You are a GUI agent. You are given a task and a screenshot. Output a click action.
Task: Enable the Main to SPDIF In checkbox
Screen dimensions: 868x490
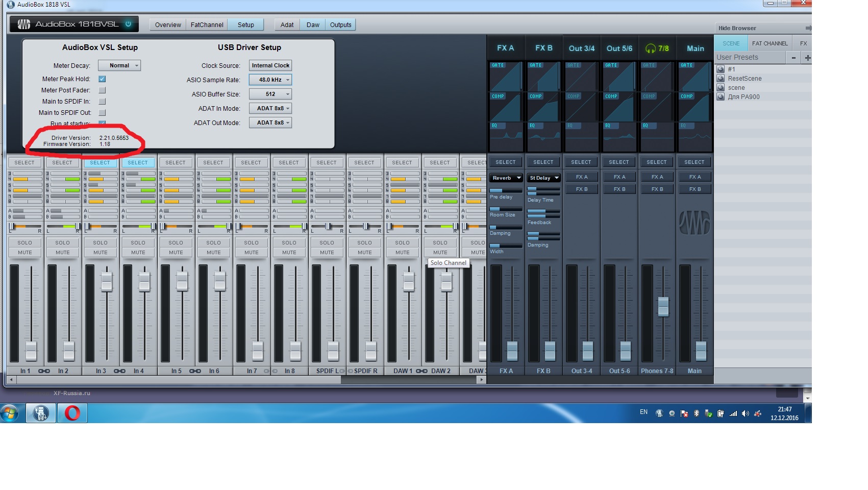coord(102,102)
